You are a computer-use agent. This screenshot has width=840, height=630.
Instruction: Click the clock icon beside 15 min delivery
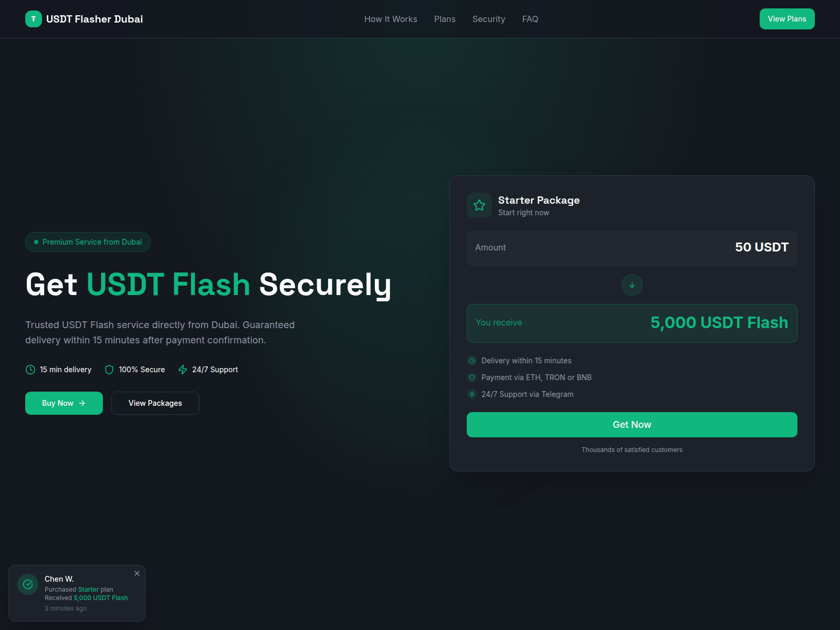tap(30, 370)
